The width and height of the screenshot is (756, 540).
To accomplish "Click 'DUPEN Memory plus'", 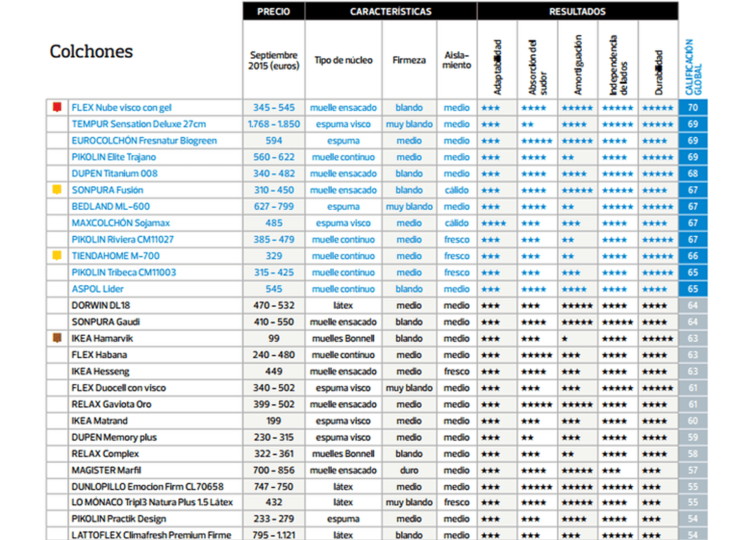I will tap(114, 437).
